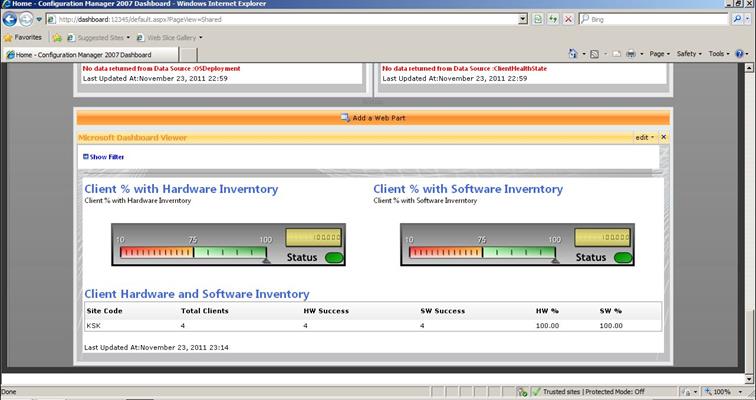Open the Tools menu
Image resolution: width=756 pixels, height=400 pixels.
[719, 54]
